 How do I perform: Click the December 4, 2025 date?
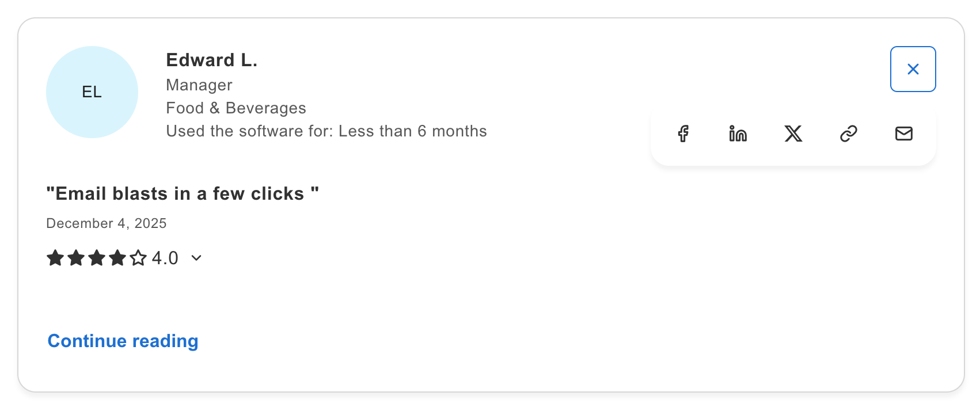(x=107, y=223)
